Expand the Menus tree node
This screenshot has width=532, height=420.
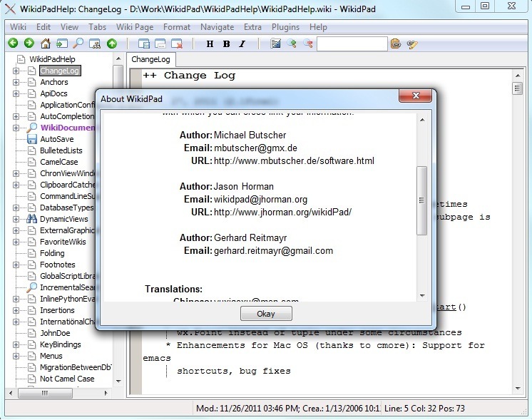pyautogui.click(x=16, y=356)
